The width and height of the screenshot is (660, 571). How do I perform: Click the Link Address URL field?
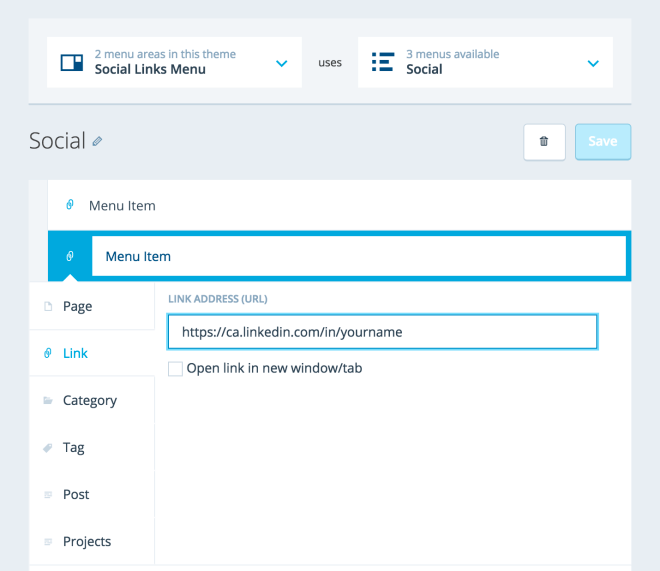(382, 332)
